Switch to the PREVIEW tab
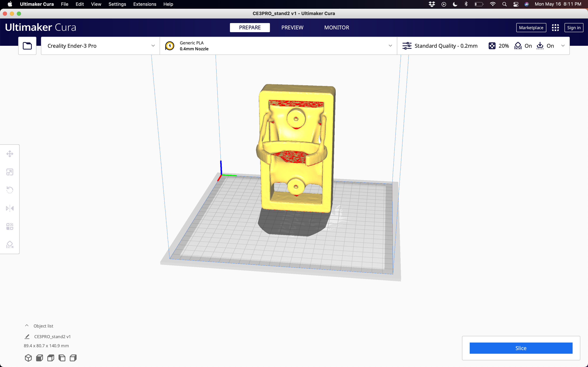 tap(292, 27)
